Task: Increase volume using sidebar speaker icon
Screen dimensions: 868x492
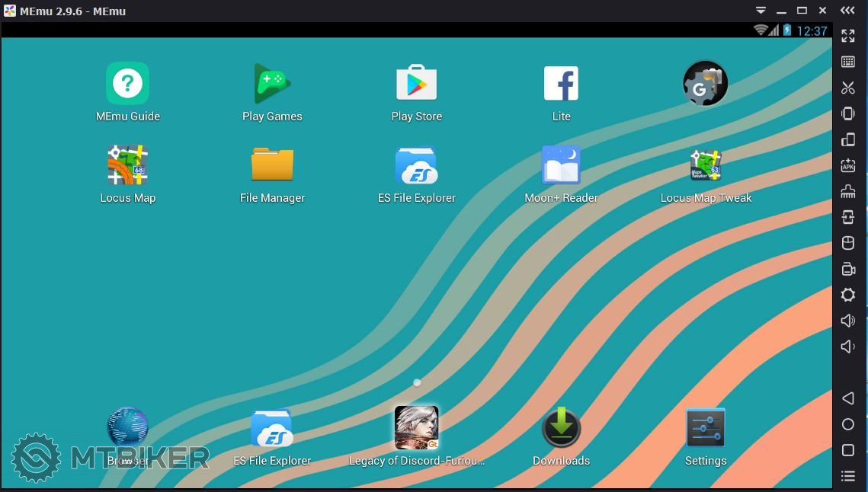Action: point(848,321)
